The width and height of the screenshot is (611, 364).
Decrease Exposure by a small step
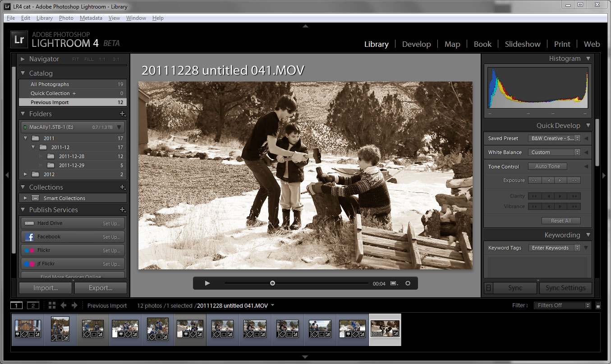[x=548, y=180]
